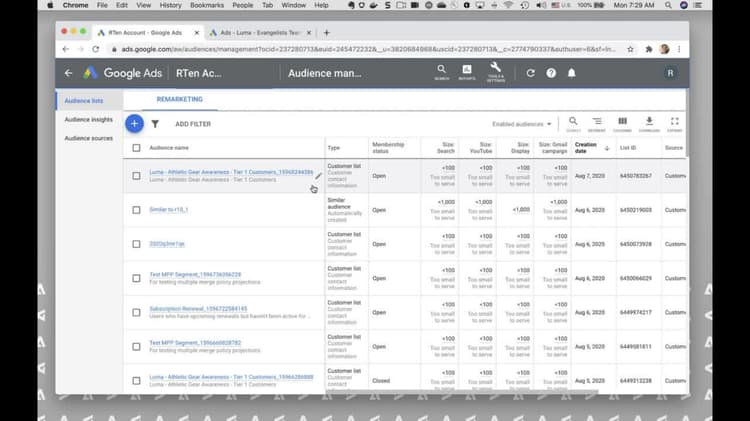The width and height of the screenshot is (750, 421).
Task: Click the Download icon above table
Action: point(649,124)
